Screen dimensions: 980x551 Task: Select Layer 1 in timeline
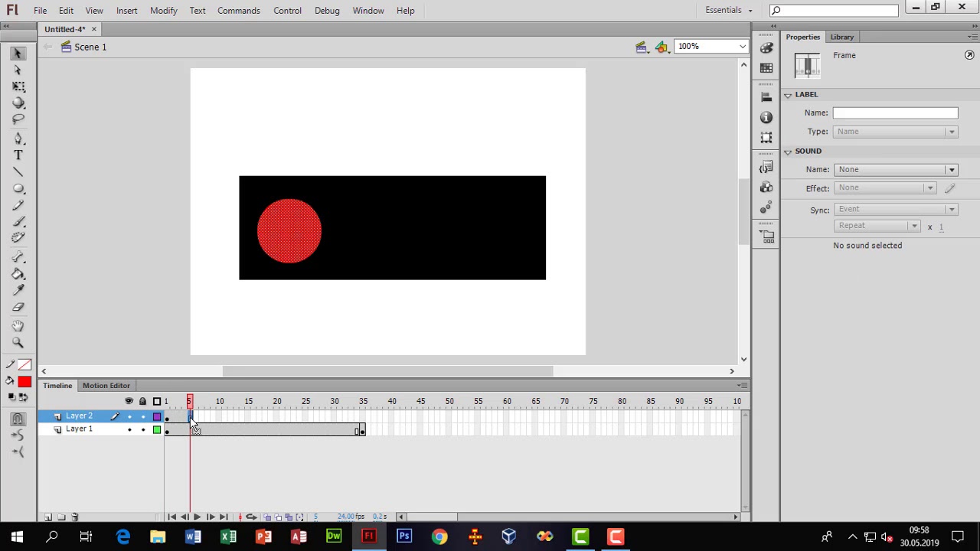(x=79, y=429)
